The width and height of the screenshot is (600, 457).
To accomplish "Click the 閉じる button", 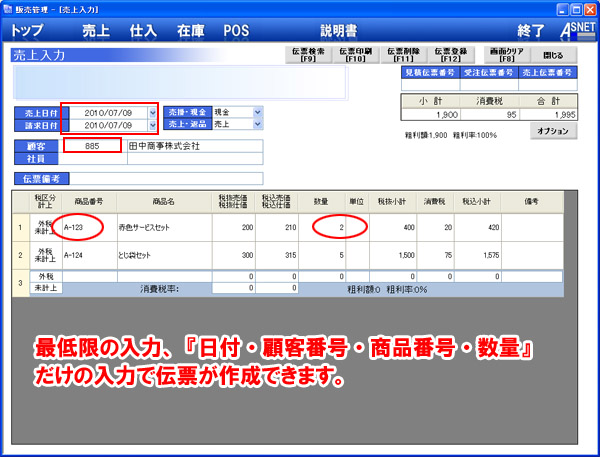I will tap(553, 56).
